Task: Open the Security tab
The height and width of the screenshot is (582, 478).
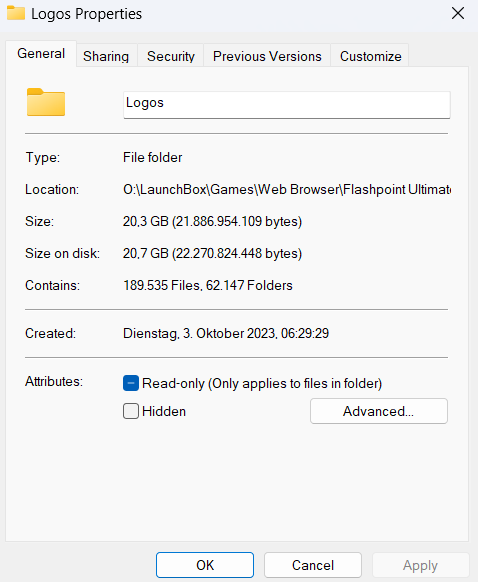Action: click(x=171, y=56)
